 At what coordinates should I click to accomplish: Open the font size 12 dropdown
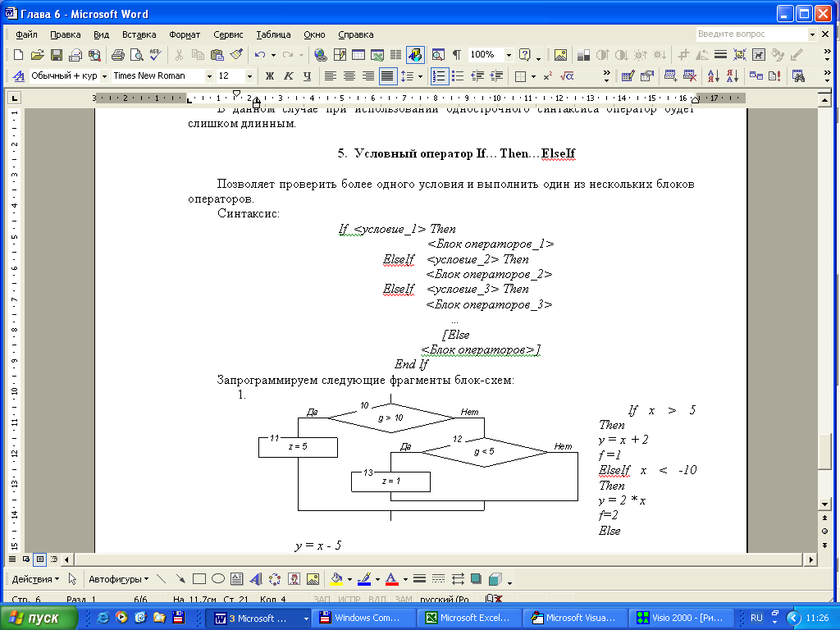249,76
